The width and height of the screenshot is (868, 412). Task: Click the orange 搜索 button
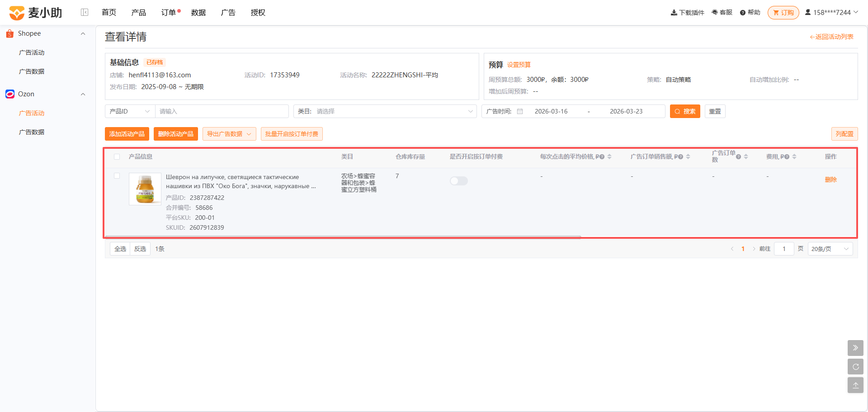[x=685, y=111]
